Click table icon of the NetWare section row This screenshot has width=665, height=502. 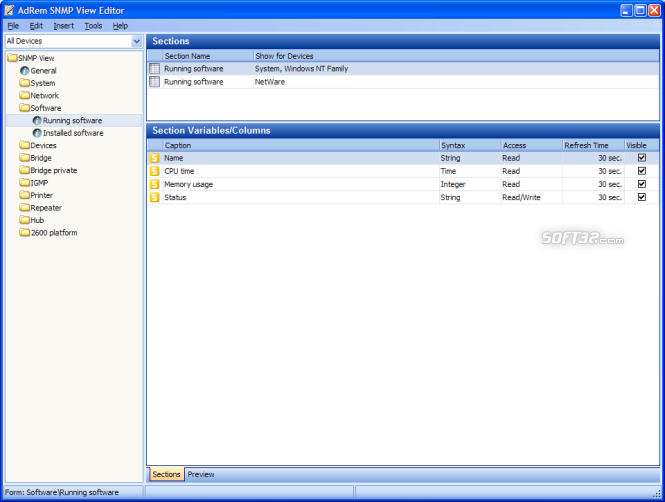tap(154, 82)
